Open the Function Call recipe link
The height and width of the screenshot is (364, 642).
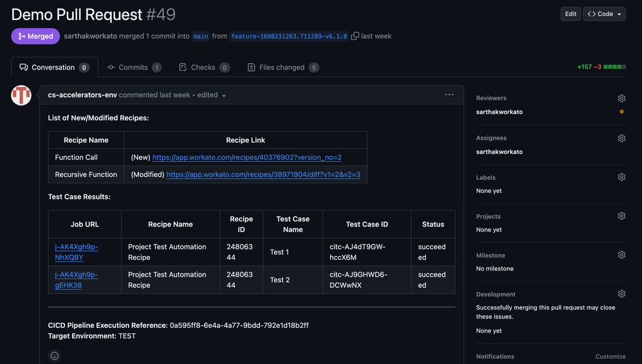click(246, 158)
